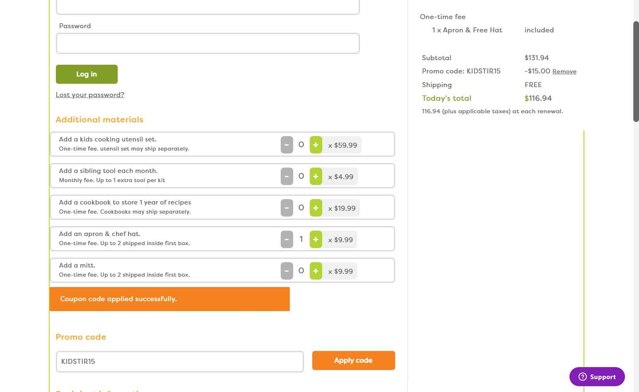Add another apron & chef hat
The height and width of the screenshot is (392, 639).
(316, 240)
